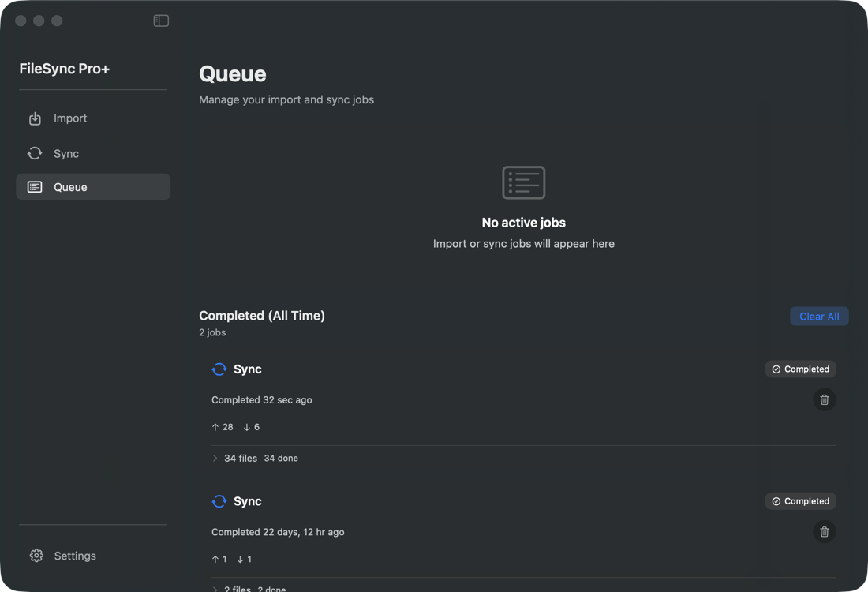Click the empty-queue list icon
Image resolution: width=868 pixels, height=592 pixels.
coord(523,182)
